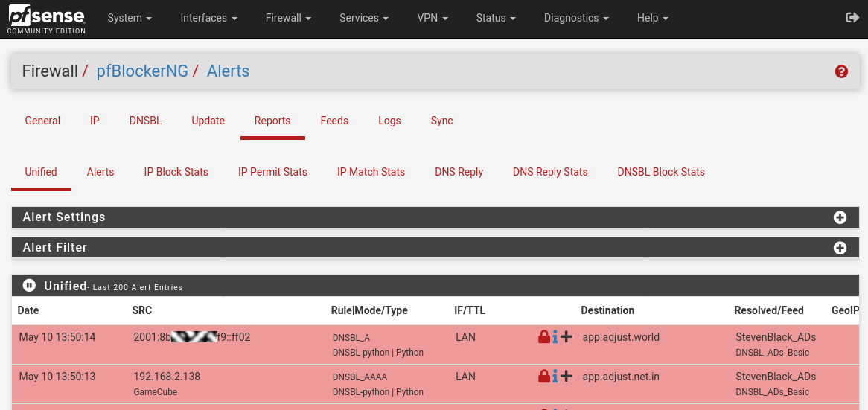Click the DNSBL_A rule entry
The height and width of the screenshot is (410, 868).
point(351,338)
